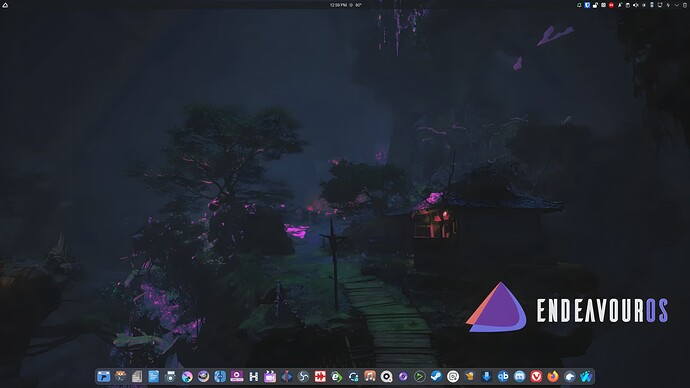Open the volume speaker icon in tray
The width and height of the screenshot is (690, 388).
point(635,5)
